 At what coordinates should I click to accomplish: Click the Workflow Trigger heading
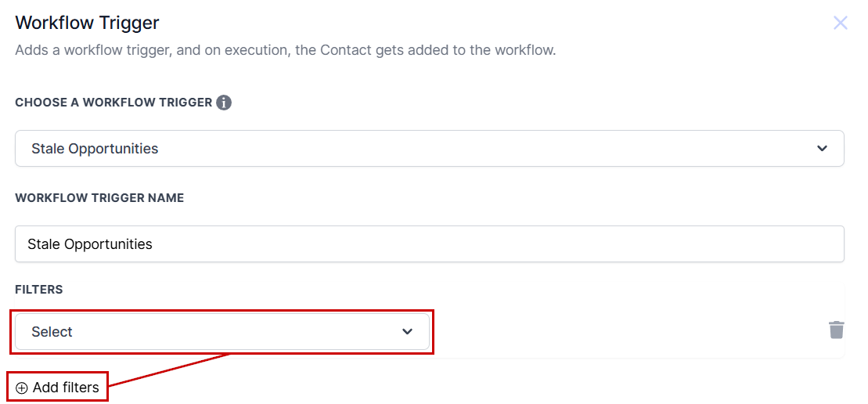coord(87,23)
